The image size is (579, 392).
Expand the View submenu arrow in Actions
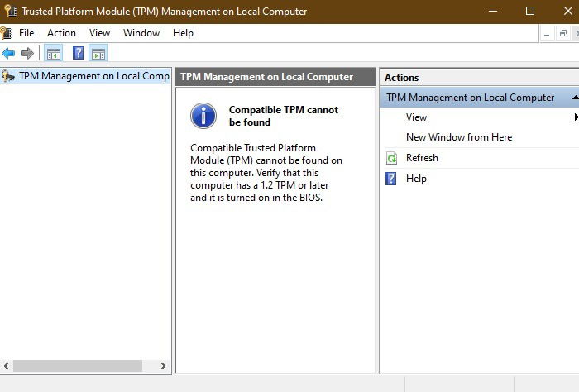pos(576,117)
